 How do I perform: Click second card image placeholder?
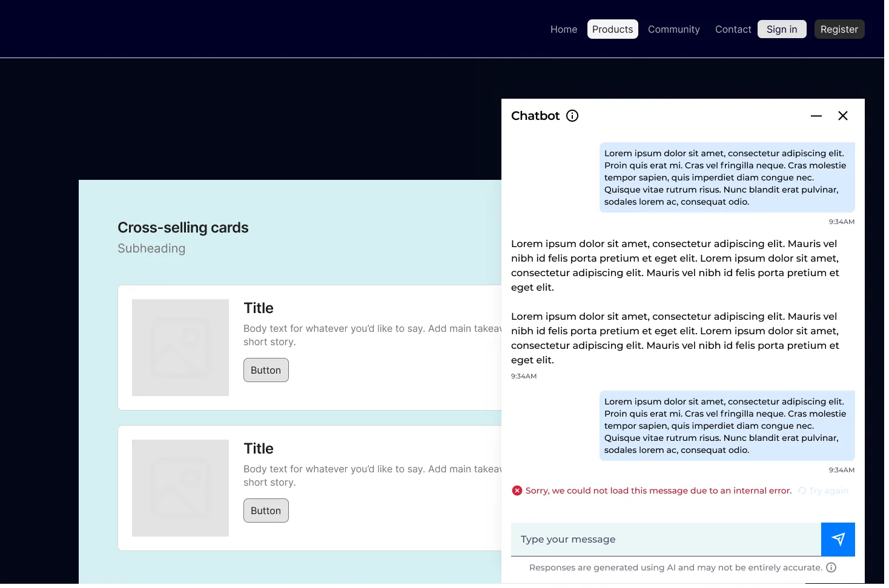click(x=180, y=488)
